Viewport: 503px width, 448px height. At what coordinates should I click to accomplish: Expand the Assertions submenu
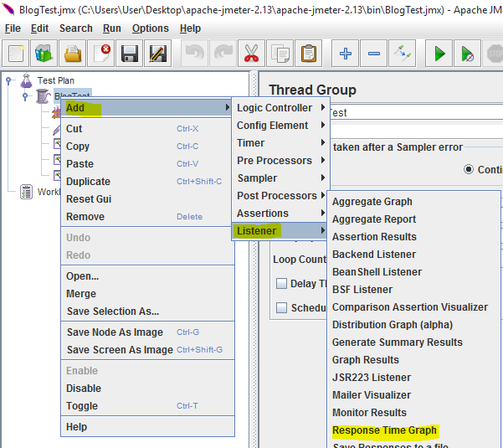(x=280, y=214)
